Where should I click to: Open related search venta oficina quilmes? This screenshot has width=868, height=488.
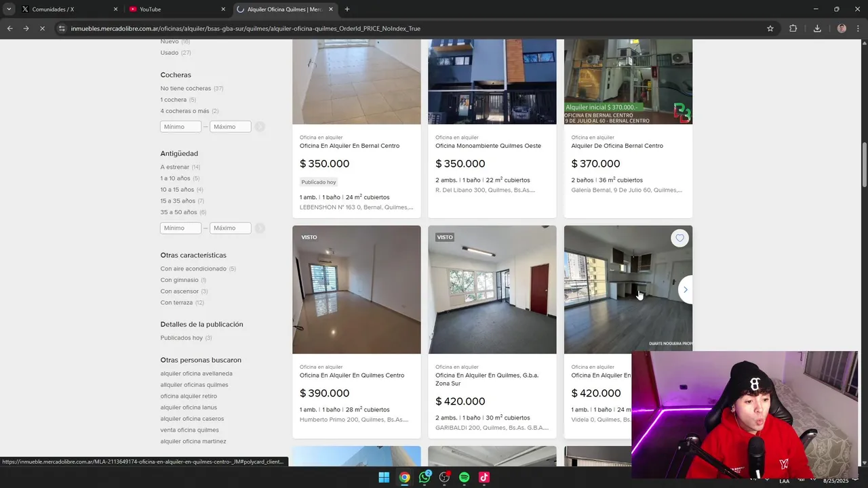coord(190,430)
